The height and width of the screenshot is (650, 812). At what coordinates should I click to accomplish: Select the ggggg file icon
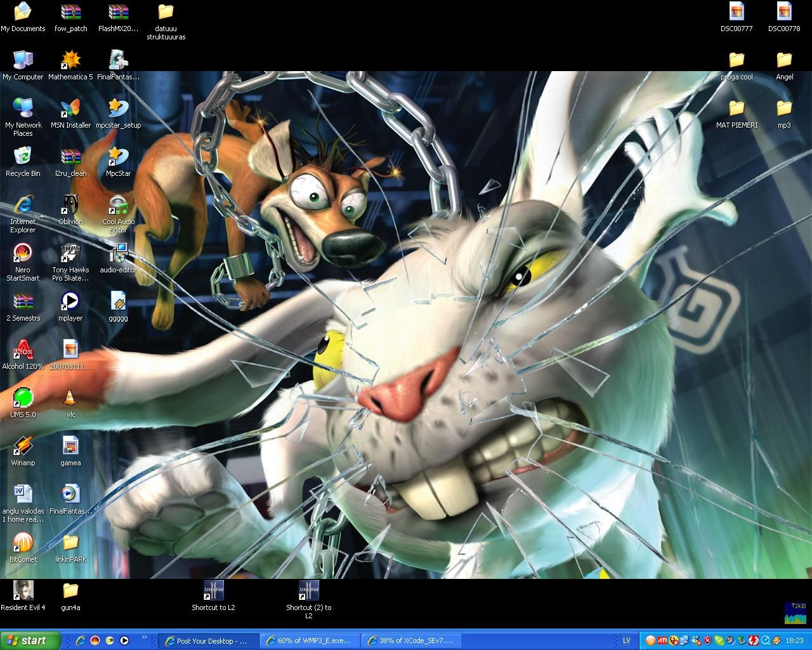point(118,307)
